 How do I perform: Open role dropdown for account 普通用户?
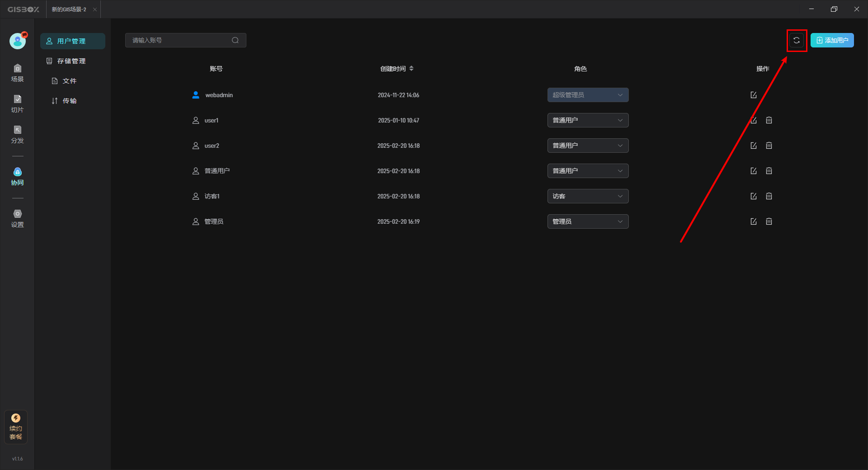coord(588,171)
